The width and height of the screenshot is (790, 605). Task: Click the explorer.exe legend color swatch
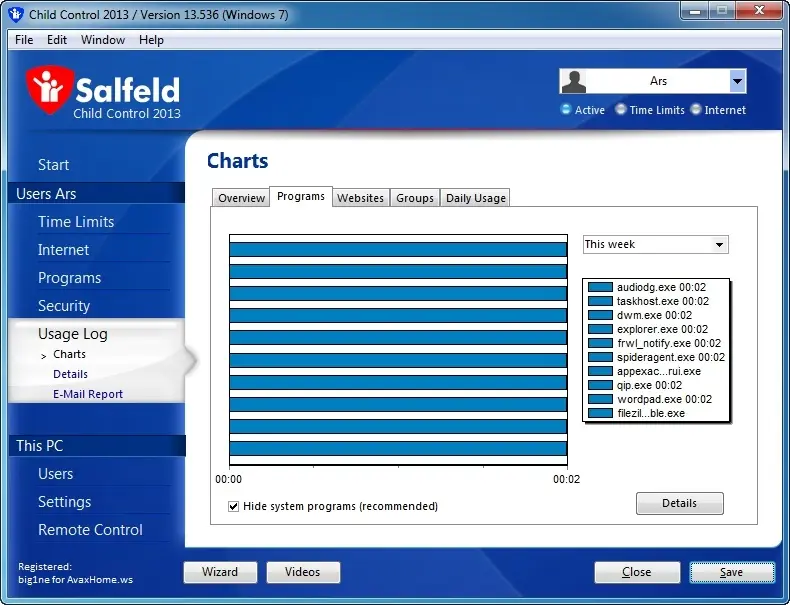point(601,329)
